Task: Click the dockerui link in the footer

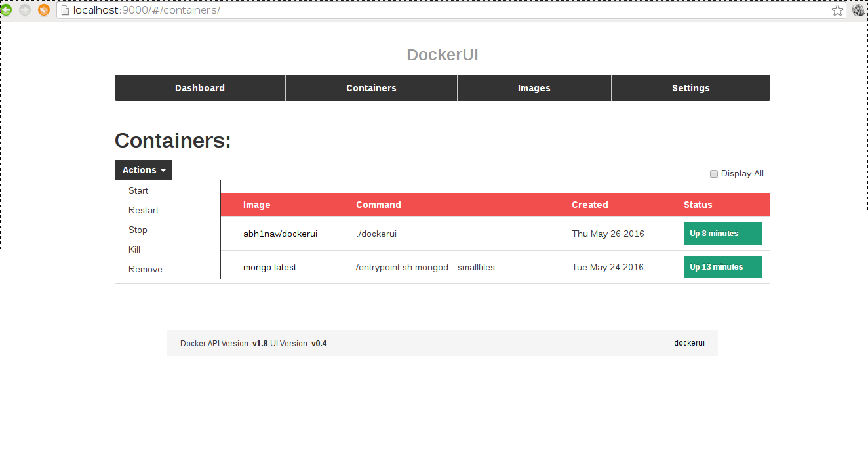Action: point(689,343)
